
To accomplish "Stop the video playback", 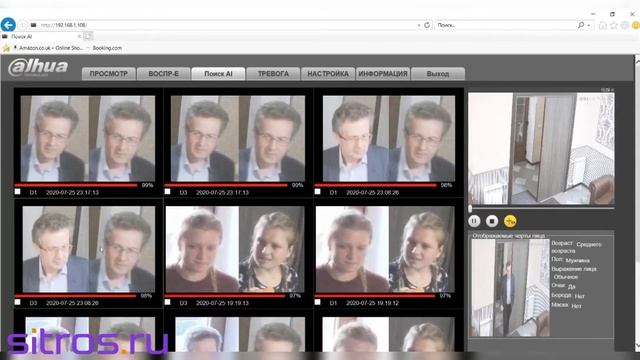I will pos(492,221).
